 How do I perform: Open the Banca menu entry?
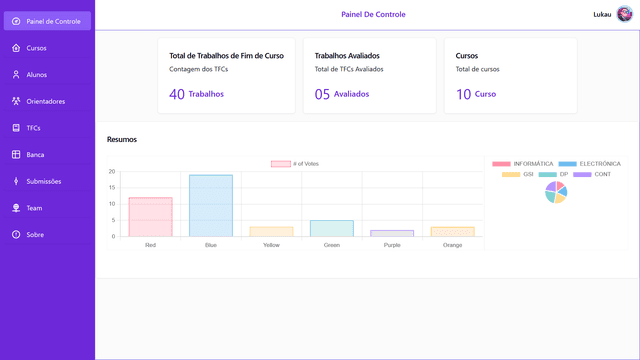(x=47, y=154)
